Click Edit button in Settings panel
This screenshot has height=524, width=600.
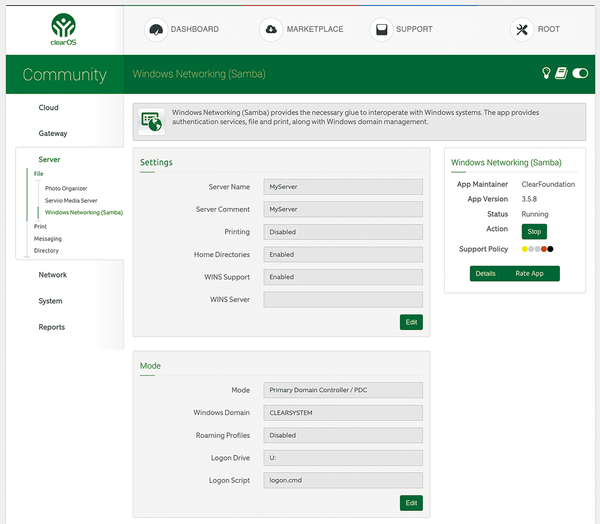click(411, 322)
